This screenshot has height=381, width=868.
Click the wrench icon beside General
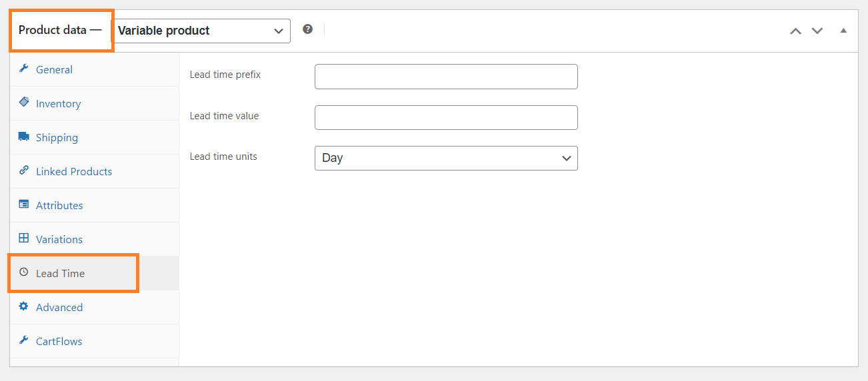(x=24, y=69)
